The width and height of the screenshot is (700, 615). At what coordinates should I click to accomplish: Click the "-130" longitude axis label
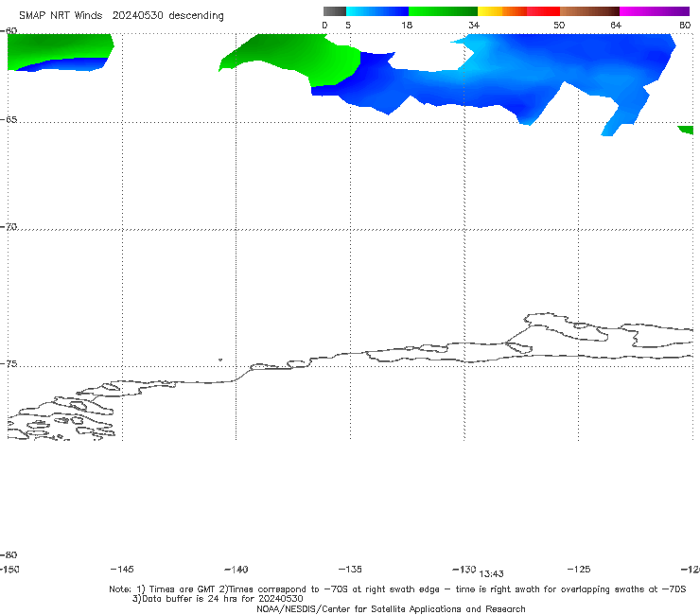464,570
